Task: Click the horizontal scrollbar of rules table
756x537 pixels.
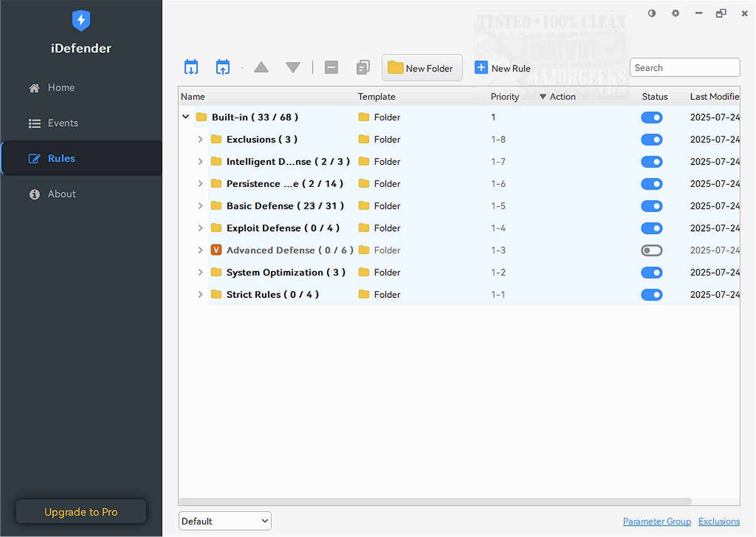Action: (435, 502)
